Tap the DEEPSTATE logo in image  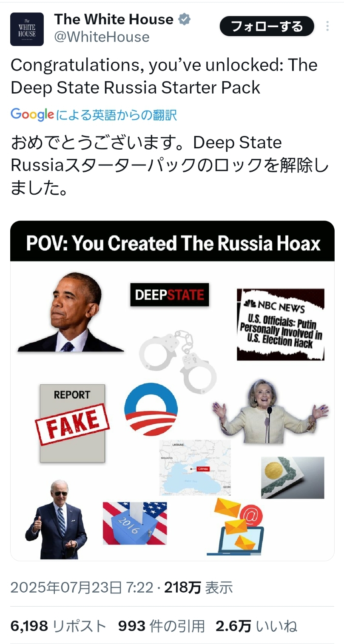pyautogui.click(x=170, y=295)
